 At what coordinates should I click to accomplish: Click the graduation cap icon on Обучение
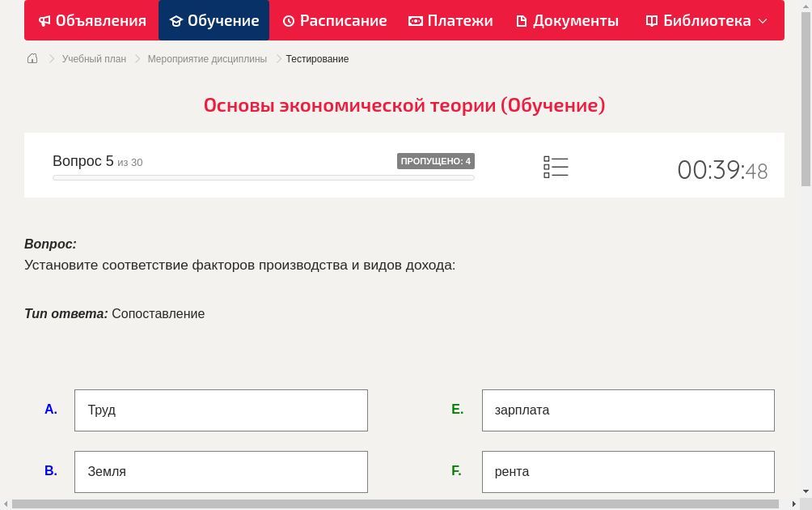[176, 20]
